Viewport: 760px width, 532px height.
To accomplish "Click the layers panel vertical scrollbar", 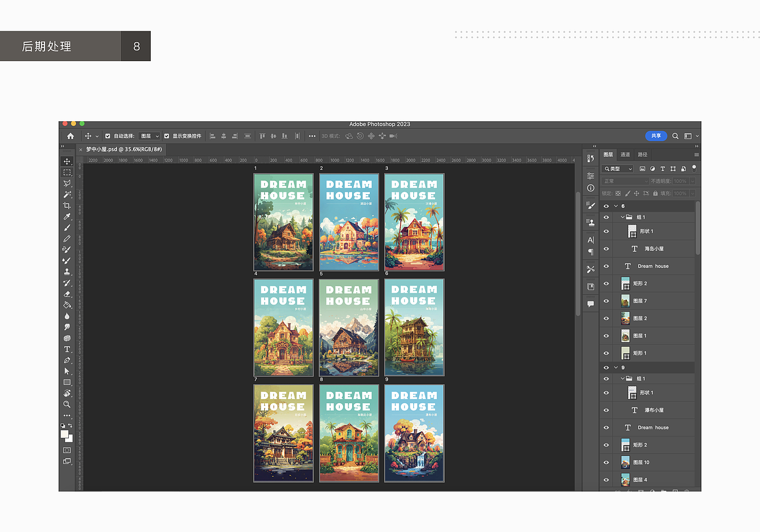I will [x=698, y=228].
